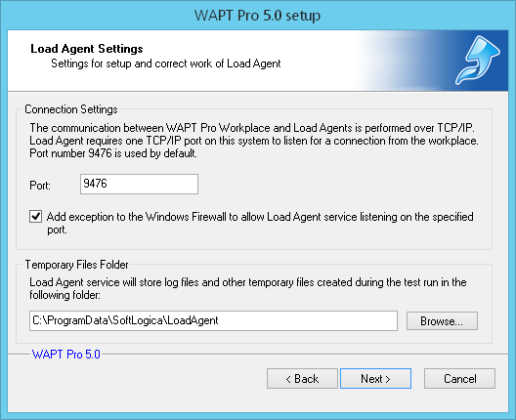516x420 pixels.
Task: Click the 'Connection Settings' group label
Action: click(71, 109)
